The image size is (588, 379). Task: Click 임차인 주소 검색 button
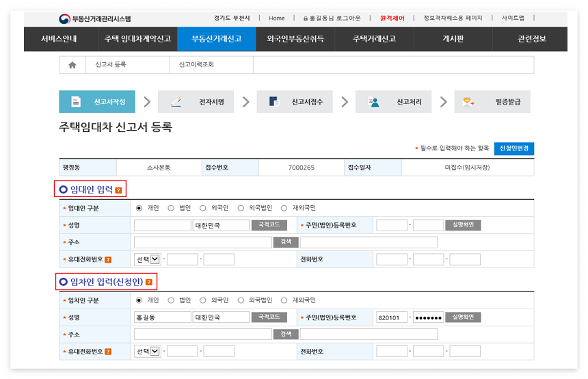286,334
